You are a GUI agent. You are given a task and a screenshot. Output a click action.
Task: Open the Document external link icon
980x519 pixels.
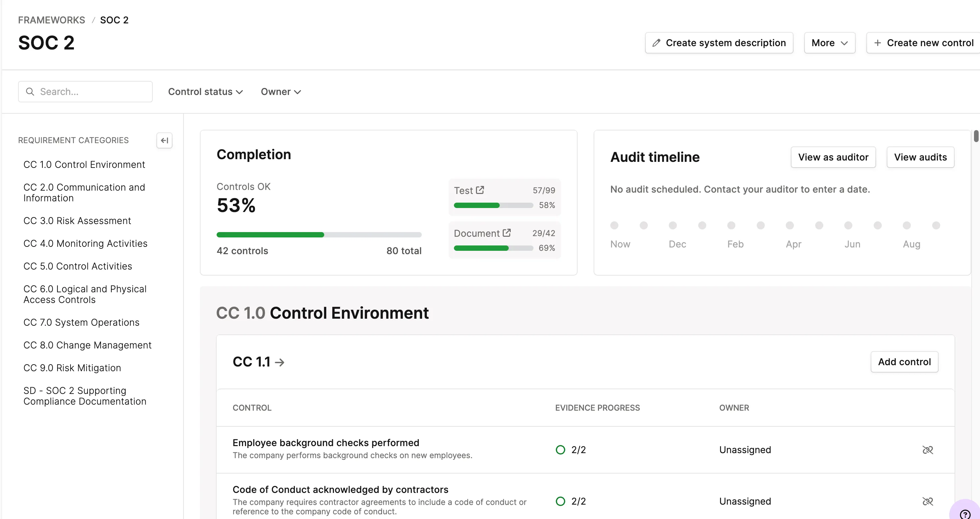pyautogui.click(x=506, y=233)
